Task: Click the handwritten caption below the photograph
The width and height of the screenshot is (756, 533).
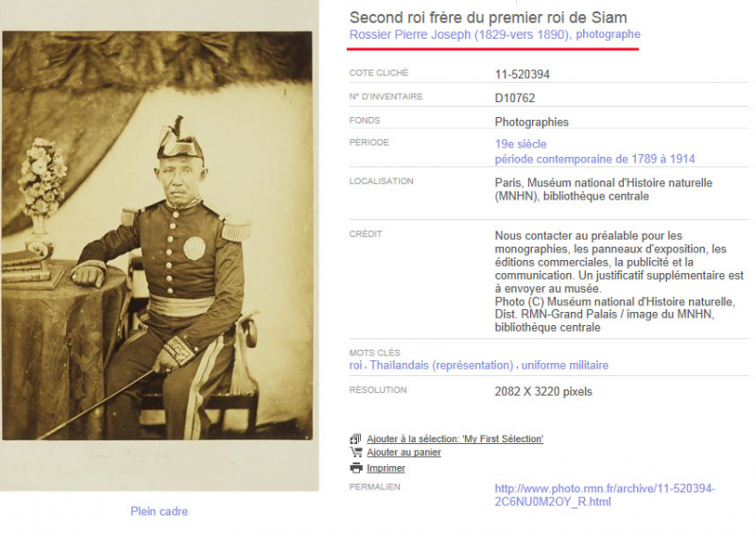Action: 131,455
